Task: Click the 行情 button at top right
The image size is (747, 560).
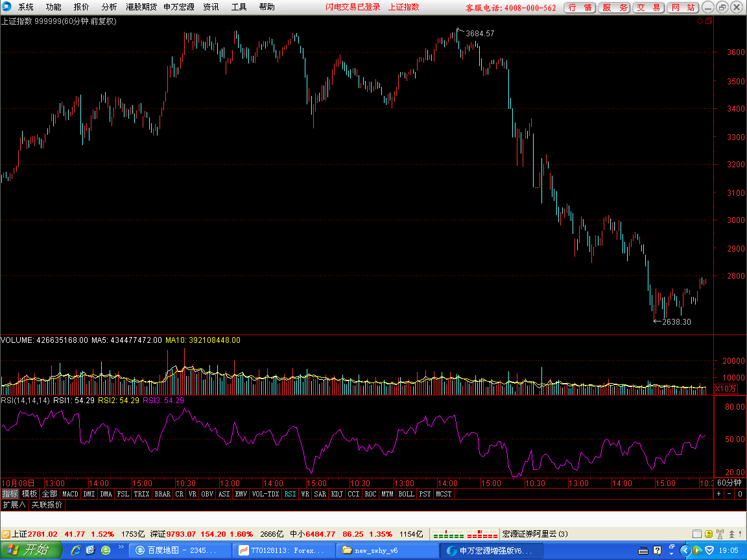Action: pyautogui.click(x=580, y=8)
